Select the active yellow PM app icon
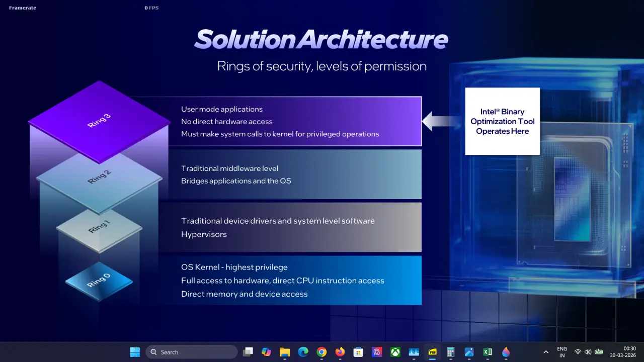 coord(432,352)
